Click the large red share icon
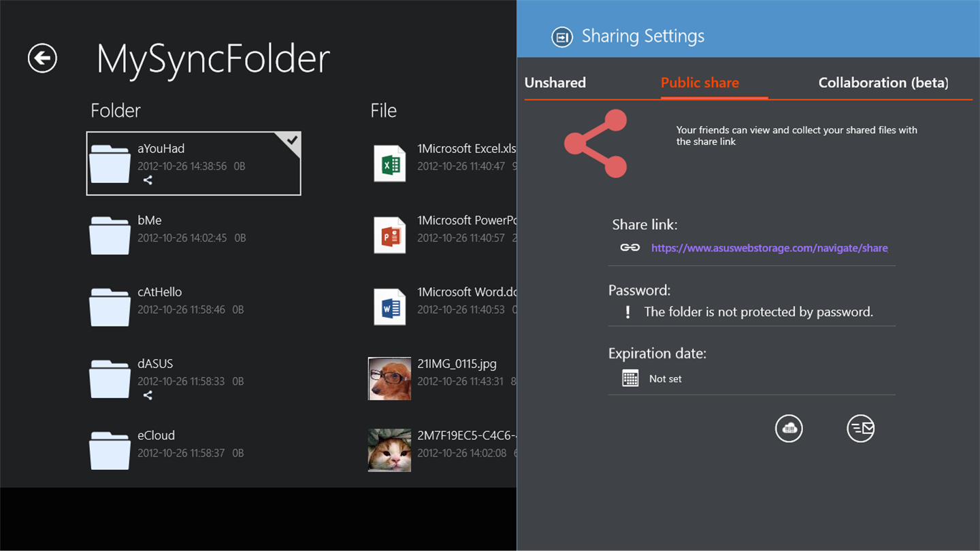The width and height of the screenshot is (980, 551). [x=595, y=144]
